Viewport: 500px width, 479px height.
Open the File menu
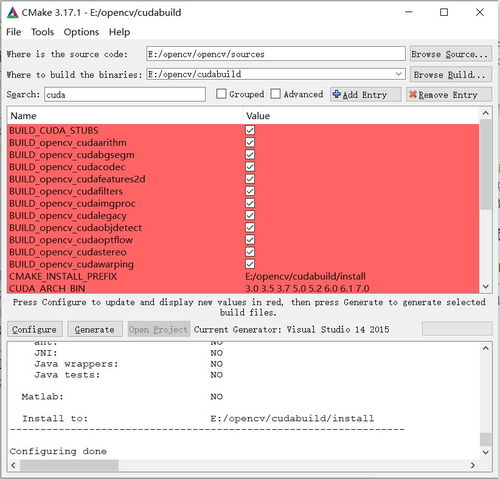(x=14, y=32)
